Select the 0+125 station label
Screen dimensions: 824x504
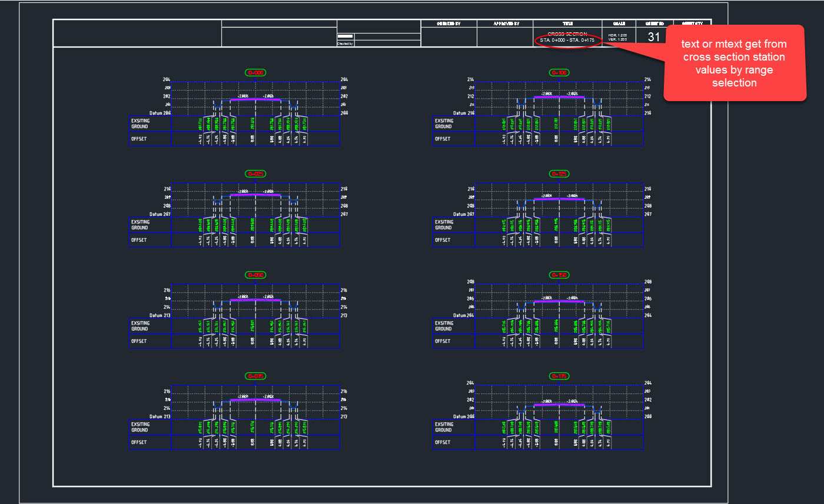pos(560,174)
